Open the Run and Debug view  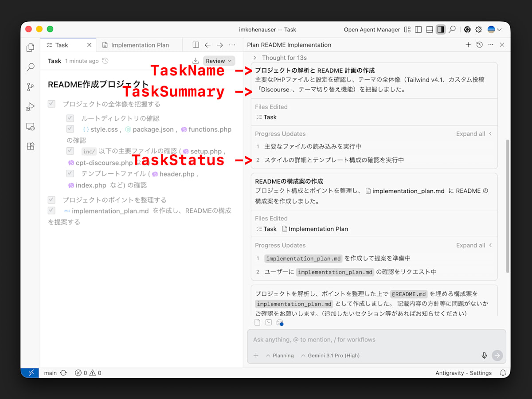30,106
